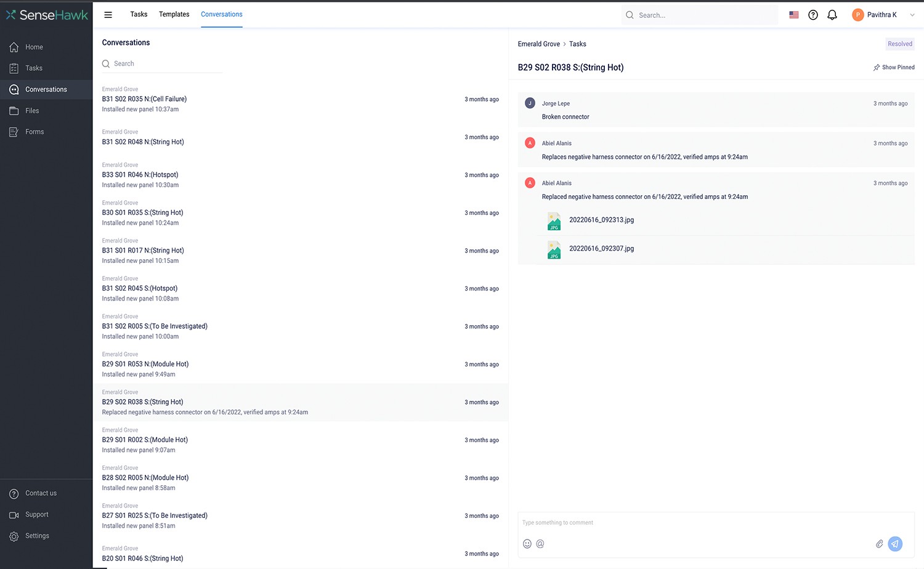924x569 pixels.
Task: Open Tasks in the left sidebar
Action: [x=46, y=68]
